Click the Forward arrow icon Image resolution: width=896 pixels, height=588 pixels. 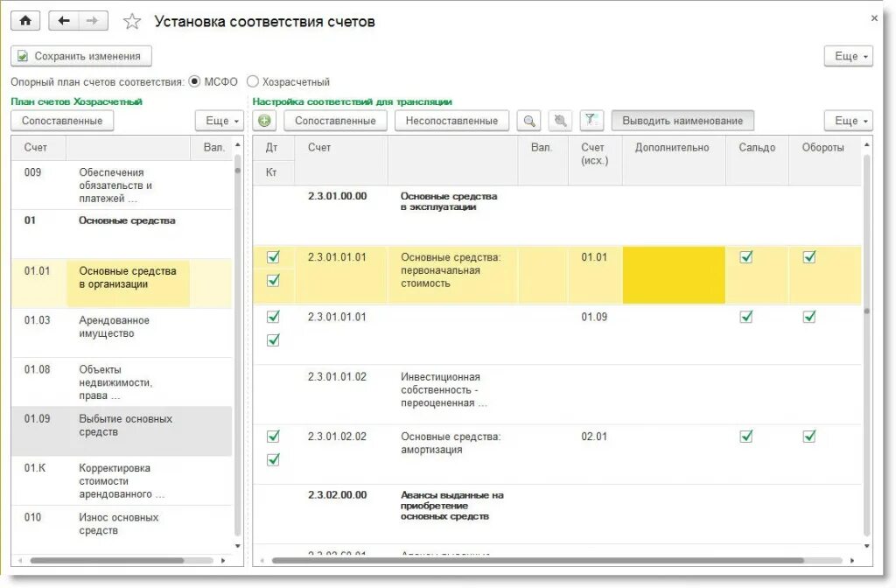pyautogui.click(x=91, y=19)
